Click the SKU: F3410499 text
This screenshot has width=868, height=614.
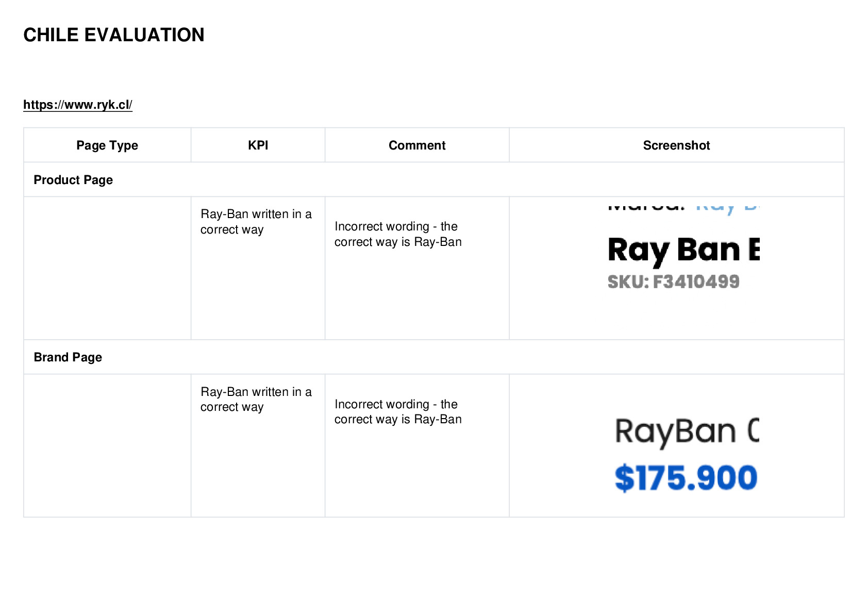pyautogui.click(x=673, y=281)
